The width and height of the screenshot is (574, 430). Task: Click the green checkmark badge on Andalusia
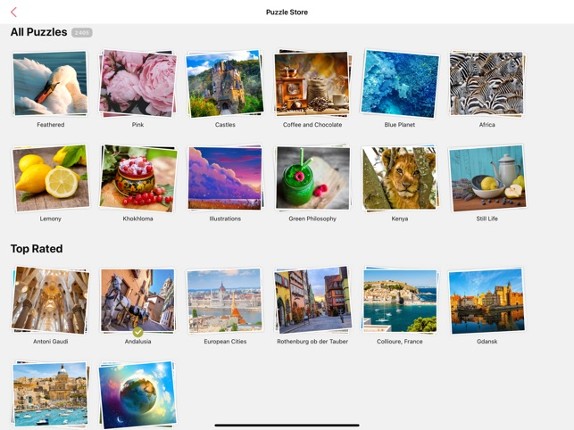point(138,332)
